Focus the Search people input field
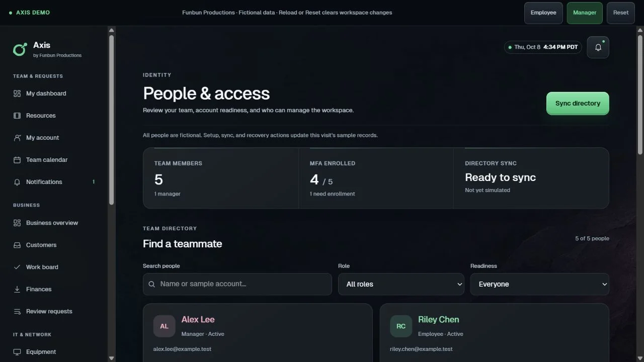The image size is (644, 362). pos(237,284)
